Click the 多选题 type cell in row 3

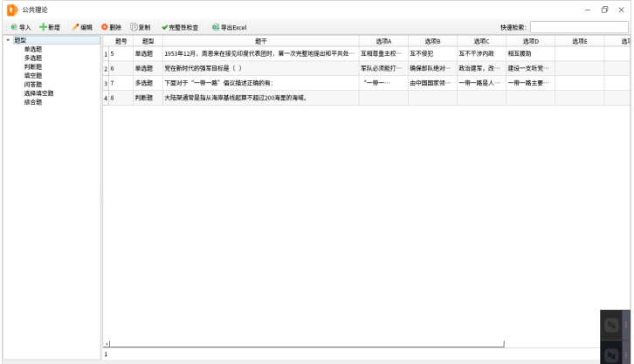click(x=148, y=83)
